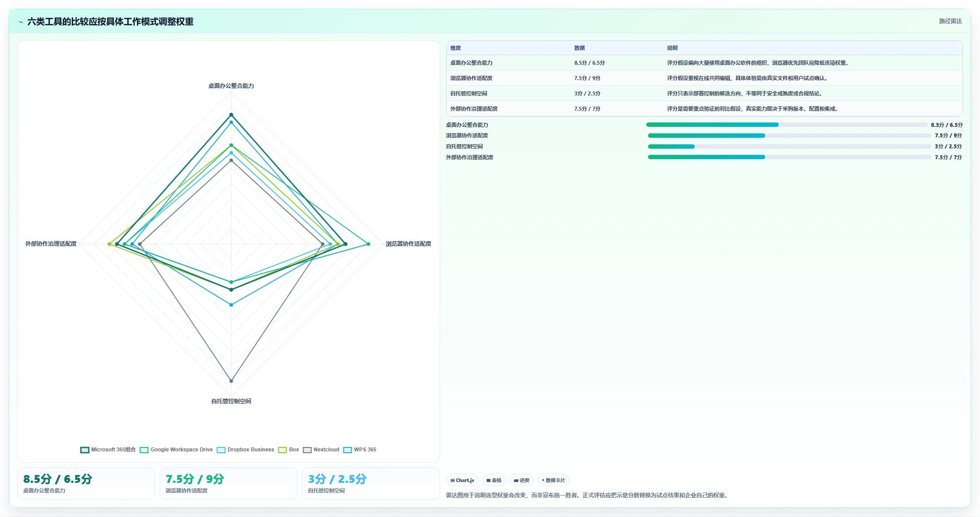
Task: Click the 7.5分 / 9分 stat card
Action: [228, 483]
